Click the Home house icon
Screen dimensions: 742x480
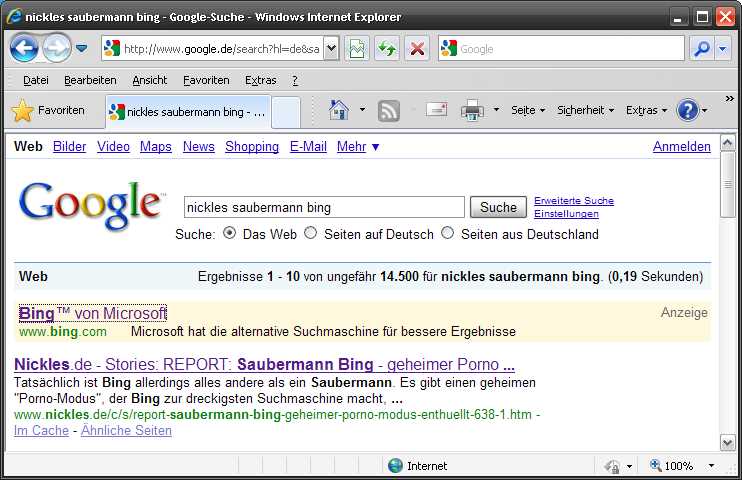click(x=338, y=110)
